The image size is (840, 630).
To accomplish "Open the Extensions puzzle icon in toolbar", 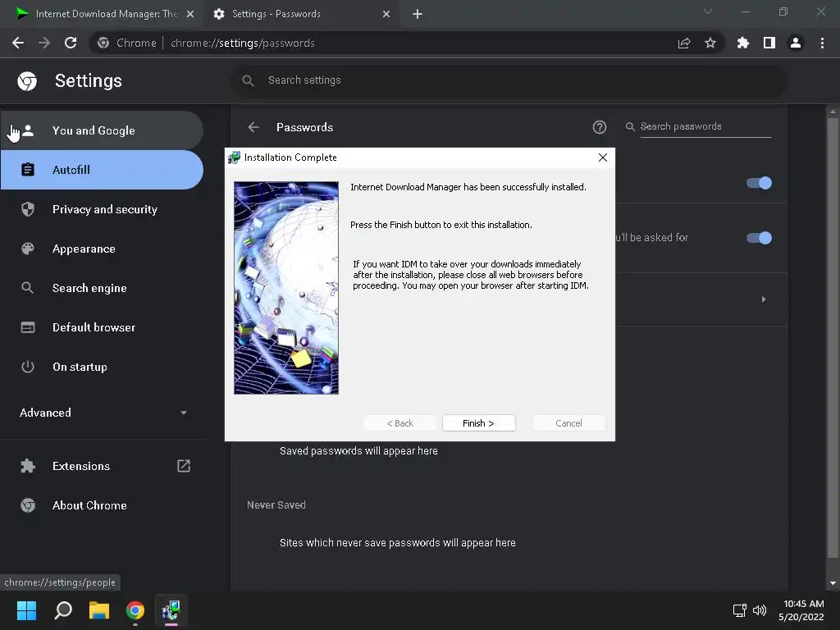I will click(743, 43).
